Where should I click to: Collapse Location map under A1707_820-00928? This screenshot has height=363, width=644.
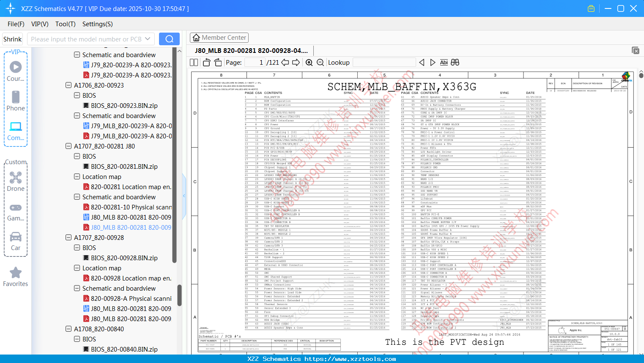click(77, 268)
